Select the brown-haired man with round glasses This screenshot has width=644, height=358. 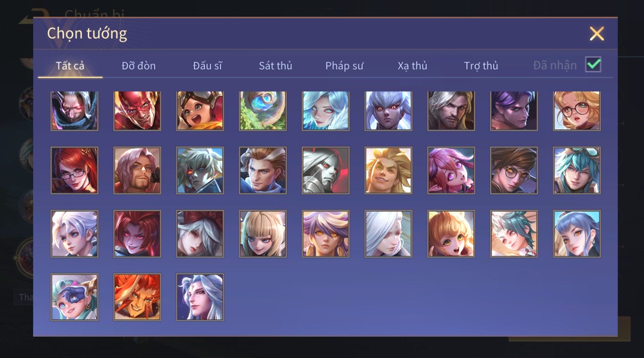click(x=514, y=170)
